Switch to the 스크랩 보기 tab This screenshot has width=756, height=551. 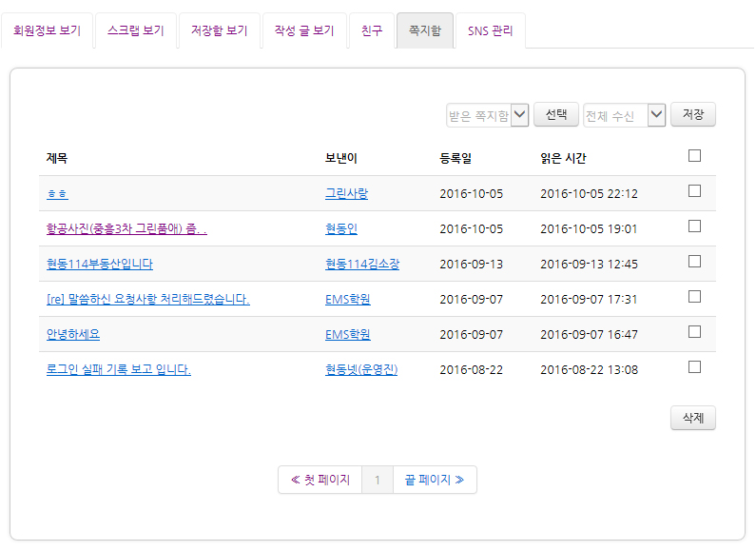[136, 30]
